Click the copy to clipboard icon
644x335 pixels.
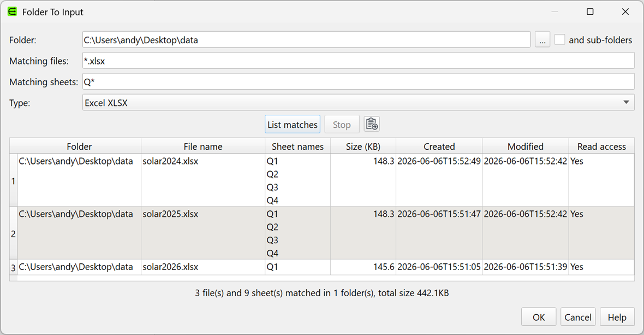tap(372, 124)
